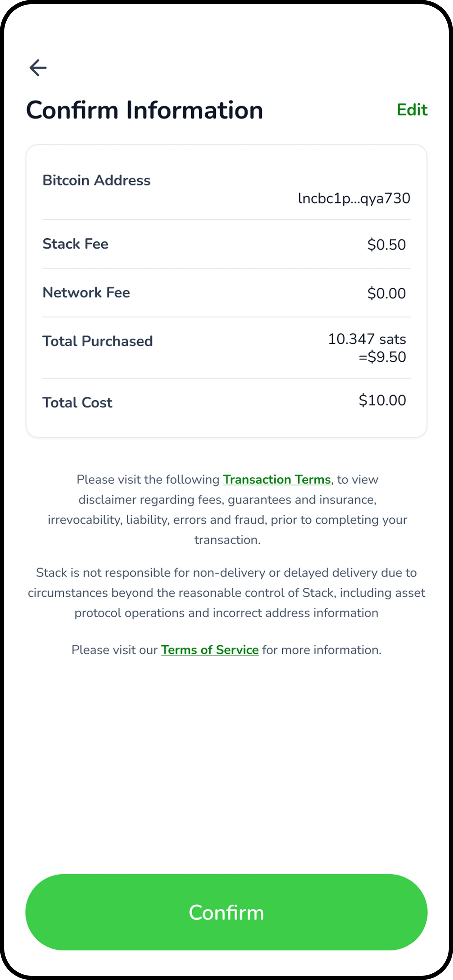This screenshot has height=980, width=453.
Task: Click the Network Fee label
Action: click(x=86, y=293)
